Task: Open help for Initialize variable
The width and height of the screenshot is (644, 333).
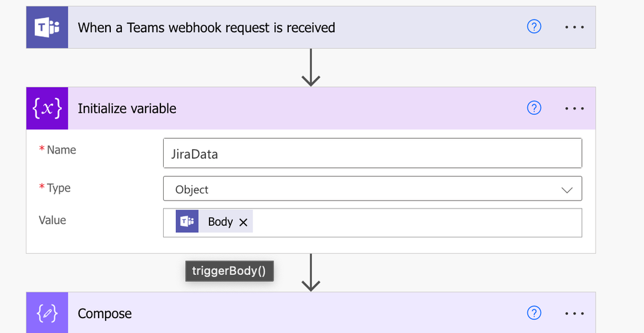Action: click(x=534, y=108)
